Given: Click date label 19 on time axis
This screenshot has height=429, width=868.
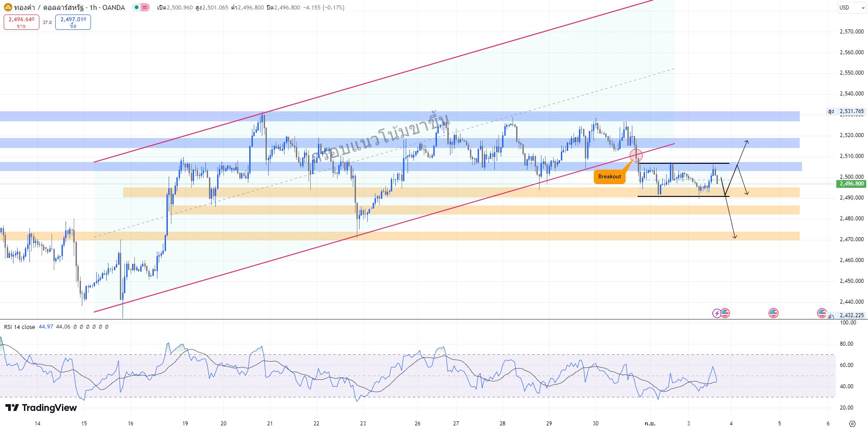Looking at the screenshot, I should (185, 424).
